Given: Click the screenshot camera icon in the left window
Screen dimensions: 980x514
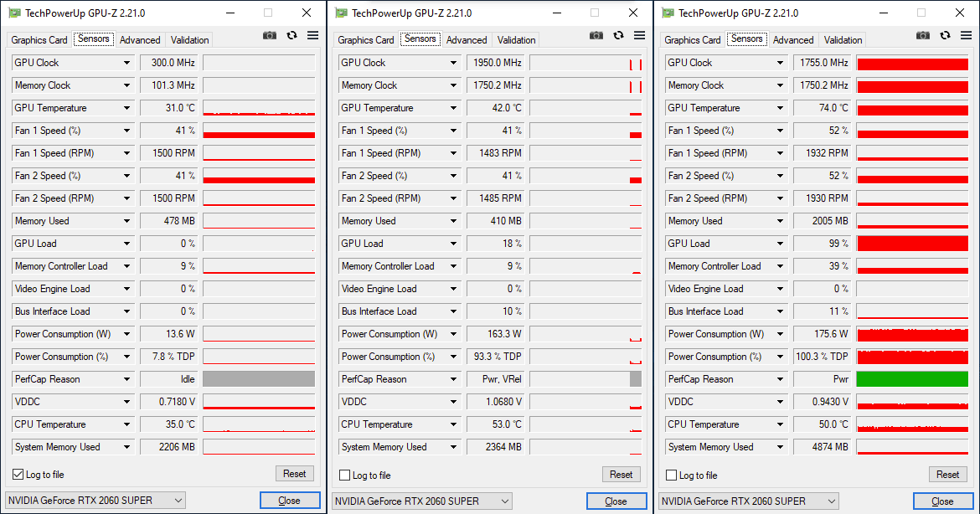Looking at the screenshot, I should (269, 35).
